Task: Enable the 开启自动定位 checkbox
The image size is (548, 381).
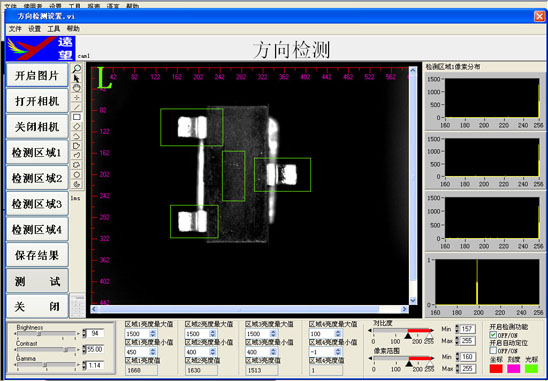Action: point(493,351)
